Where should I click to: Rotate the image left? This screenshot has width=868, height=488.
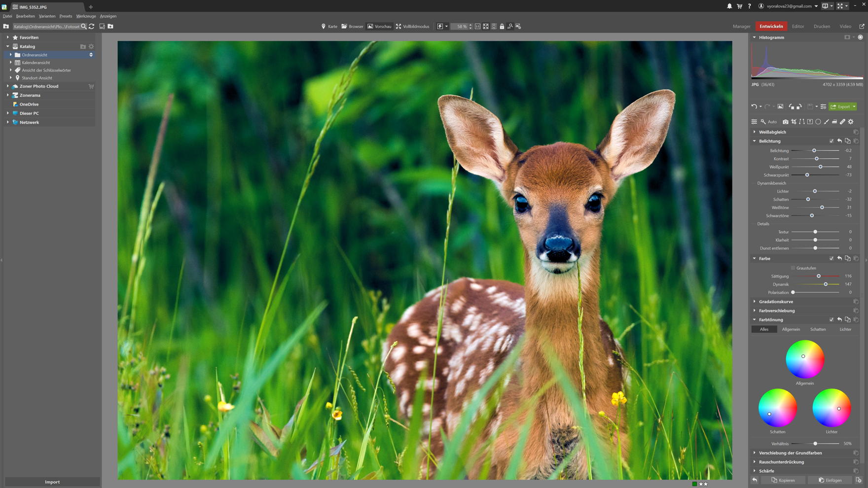pyautogui.click(x=791, y=106)
